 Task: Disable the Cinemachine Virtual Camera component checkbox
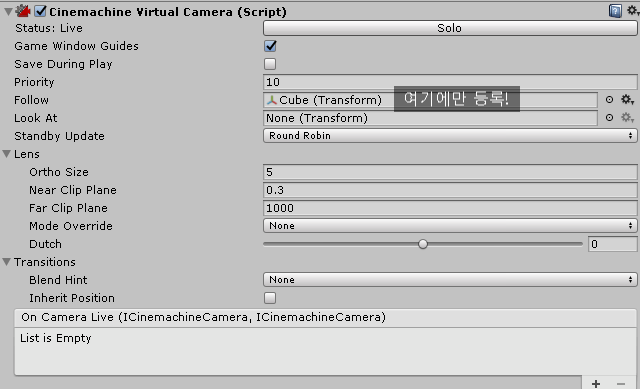click(40, 11)
